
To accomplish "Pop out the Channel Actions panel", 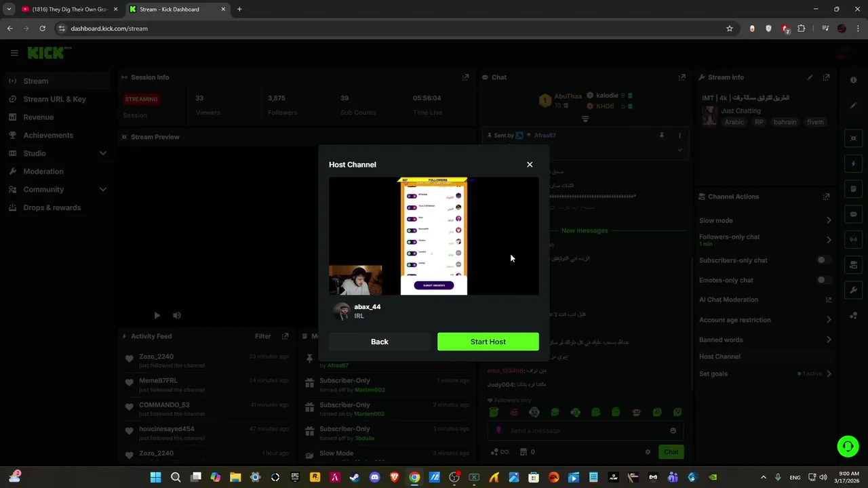I will pyautogui.click(x=826, y=197).
